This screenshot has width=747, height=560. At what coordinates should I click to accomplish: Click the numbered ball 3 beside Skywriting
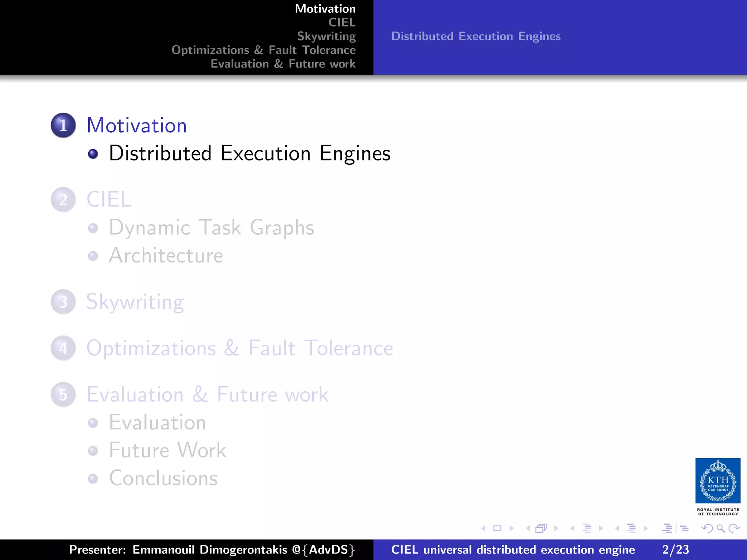point(63,302)
